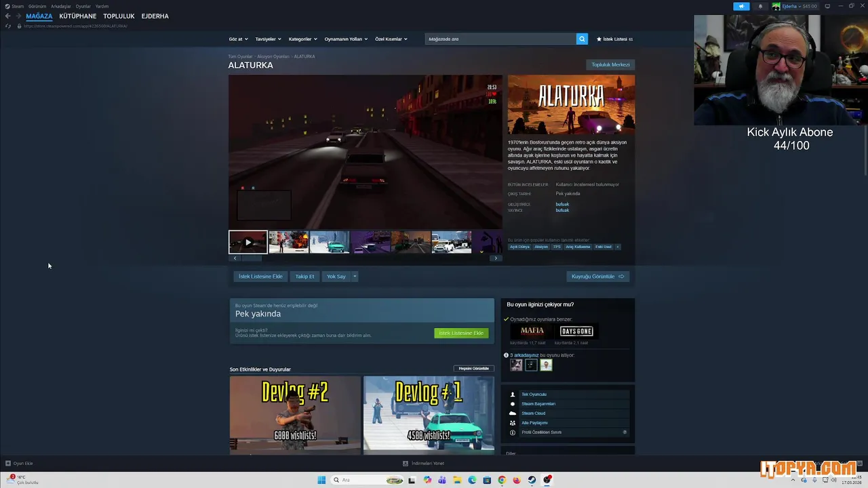868x488 pixels.
Task: Open the Yardım menu
Action: pos(102,6)
